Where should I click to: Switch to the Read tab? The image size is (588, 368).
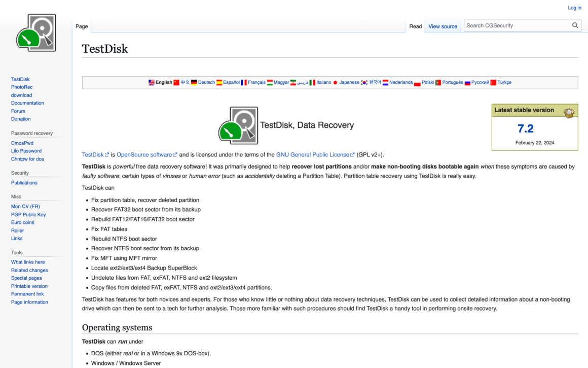pyautogui.click(x=415, y=26)
